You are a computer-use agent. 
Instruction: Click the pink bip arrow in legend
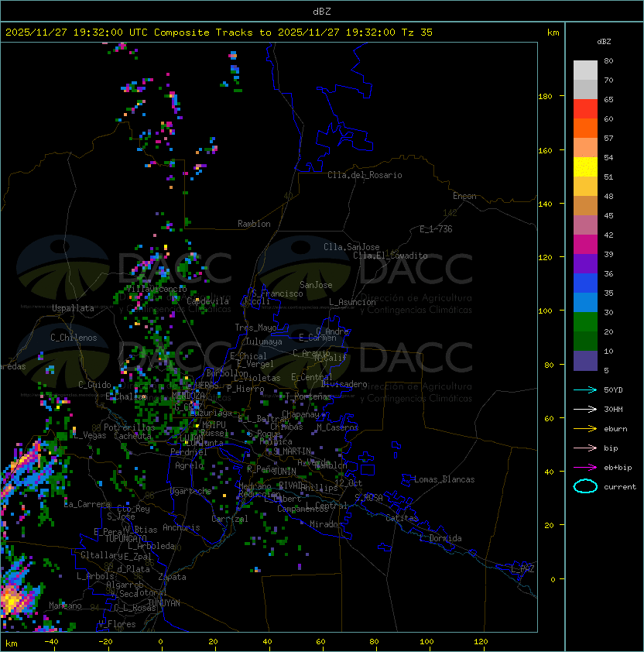coord(585,448)
